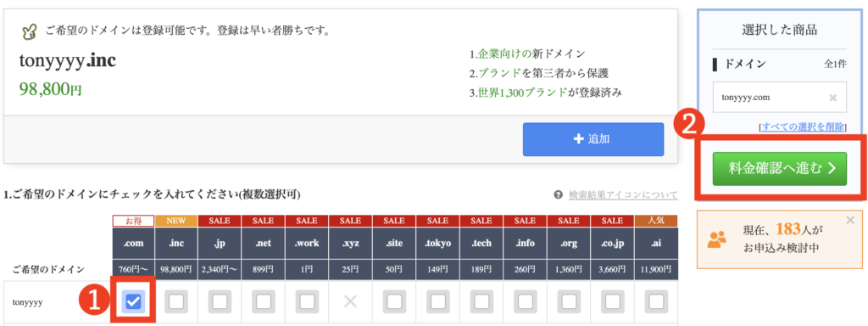868x326 pixels.
Task: Close the 183人 applicants notification
Action: point(850,221)
